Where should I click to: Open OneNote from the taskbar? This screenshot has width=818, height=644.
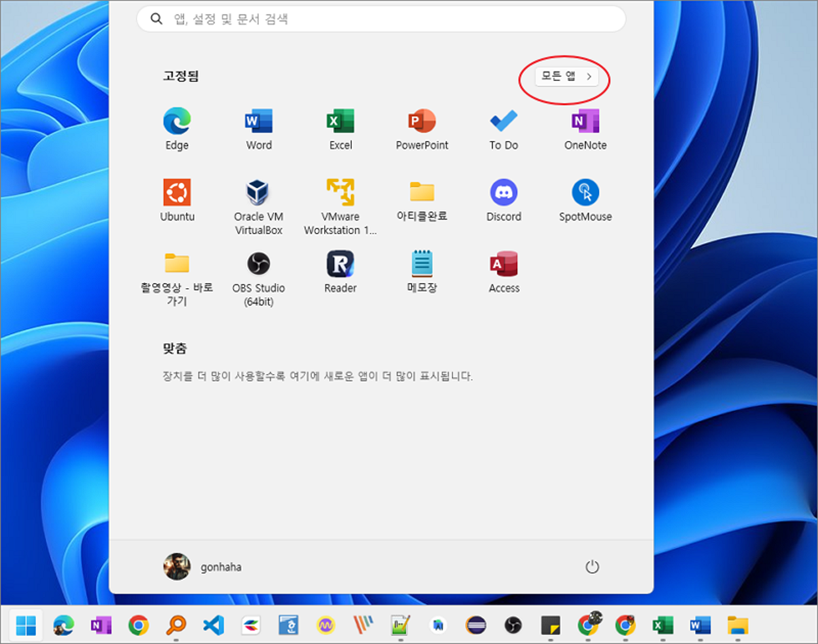tap(101, 626)
